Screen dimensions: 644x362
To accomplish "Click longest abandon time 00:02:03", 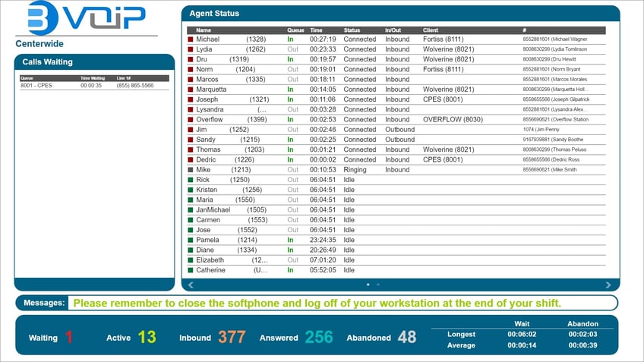I will pyautogui.click(x=582, y=335).
